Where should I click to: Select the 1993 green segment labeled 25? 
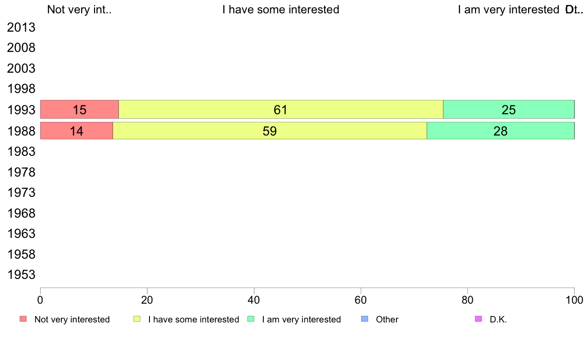pos(509,109)
